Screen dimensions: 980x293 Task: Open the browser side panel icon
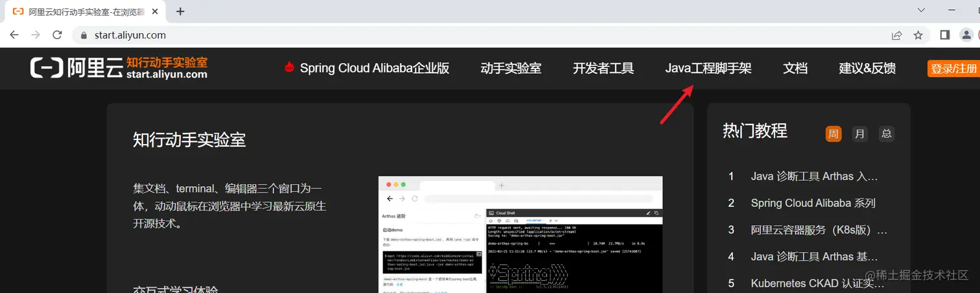[945, 35]
